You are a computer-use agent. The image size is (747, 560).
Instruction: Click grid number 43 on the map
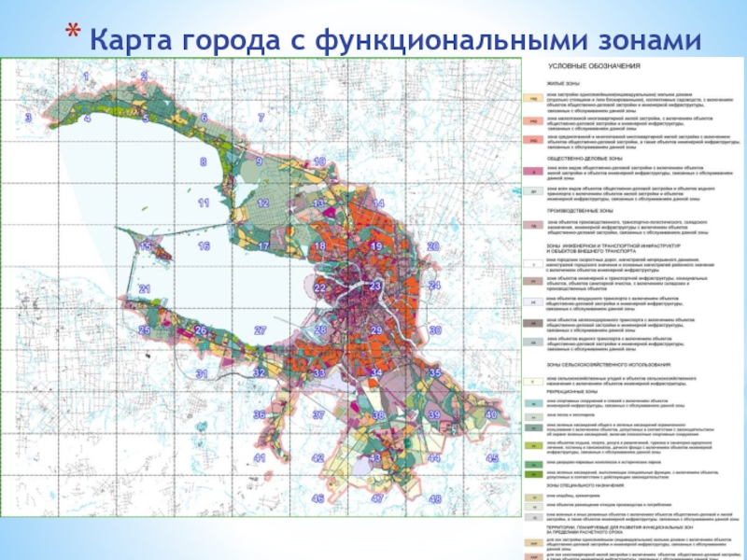[x=375, y=457]
